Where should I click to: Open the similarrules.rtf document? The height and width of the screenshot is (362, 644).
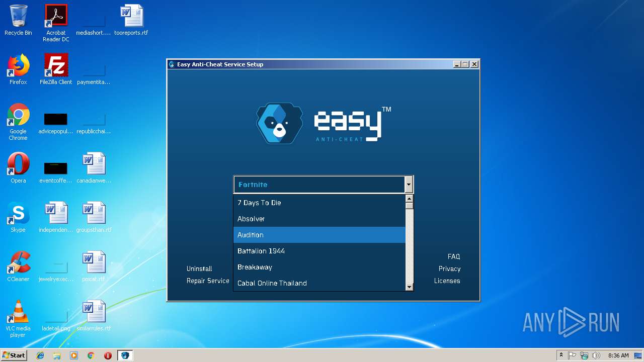click(94, 316)
